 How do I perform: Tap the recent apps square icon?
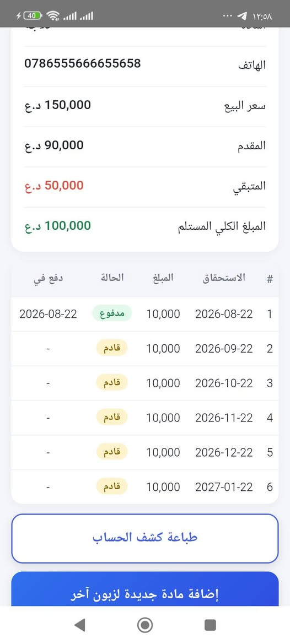click(210, 625)
